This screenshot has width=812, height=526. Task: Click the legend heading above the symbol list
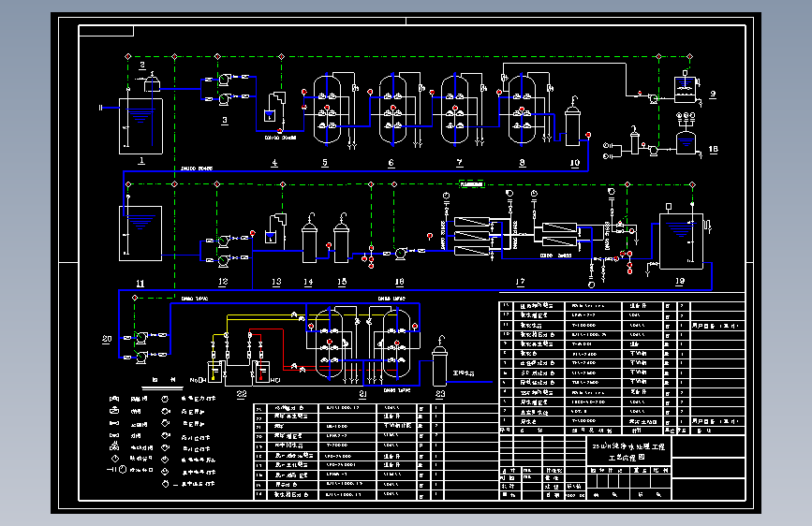point(163,379)
